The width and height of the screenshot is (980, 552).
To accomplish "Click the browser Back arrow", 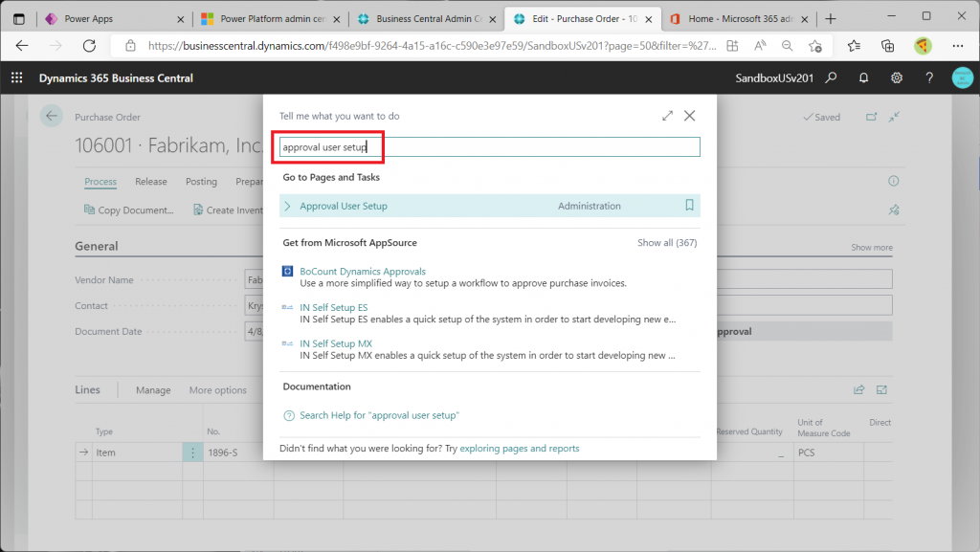I will click(22, 46).
